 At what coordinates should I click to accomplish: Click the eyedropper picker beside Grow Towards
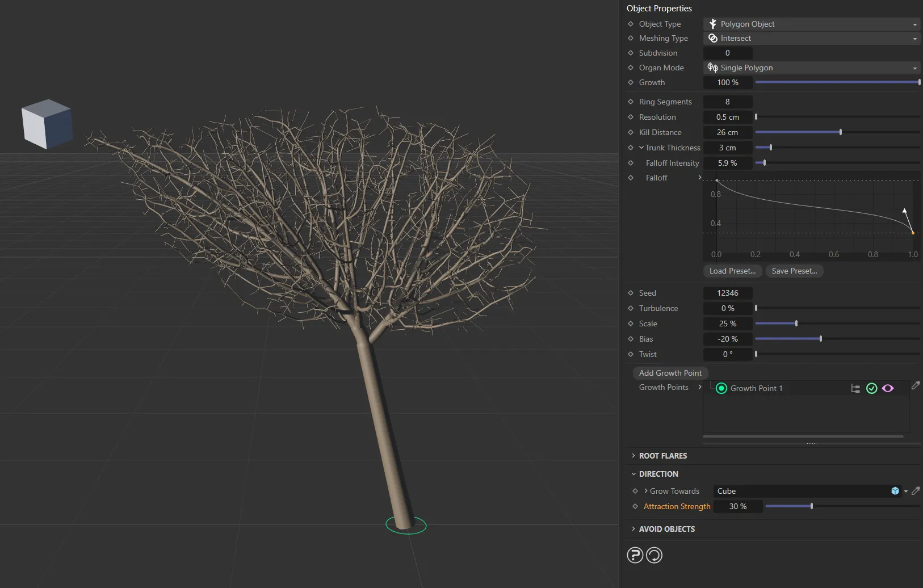coord(915,491)
